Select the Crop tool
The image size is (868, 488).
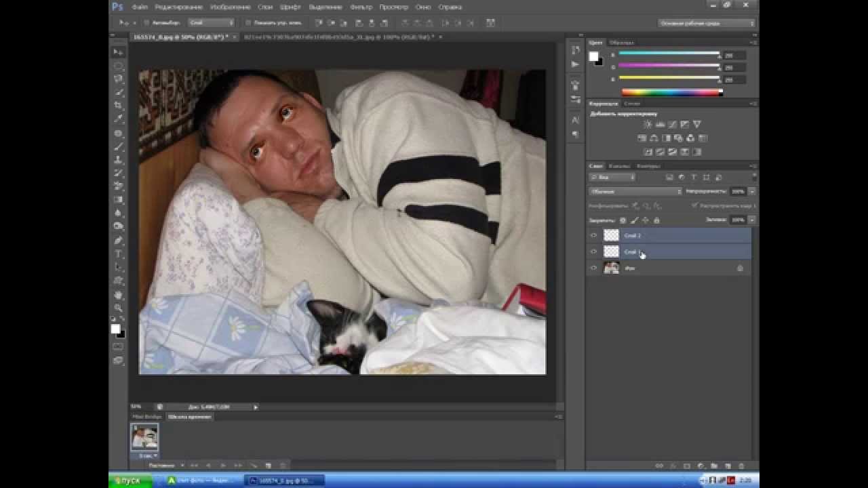119,106
